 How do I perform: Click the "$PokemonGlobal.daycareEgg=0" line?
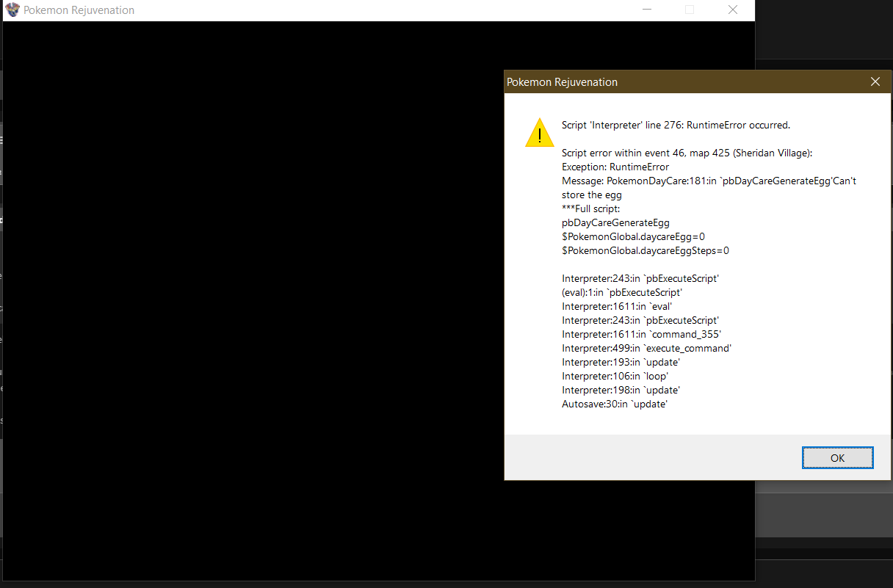tap(633, 236)
